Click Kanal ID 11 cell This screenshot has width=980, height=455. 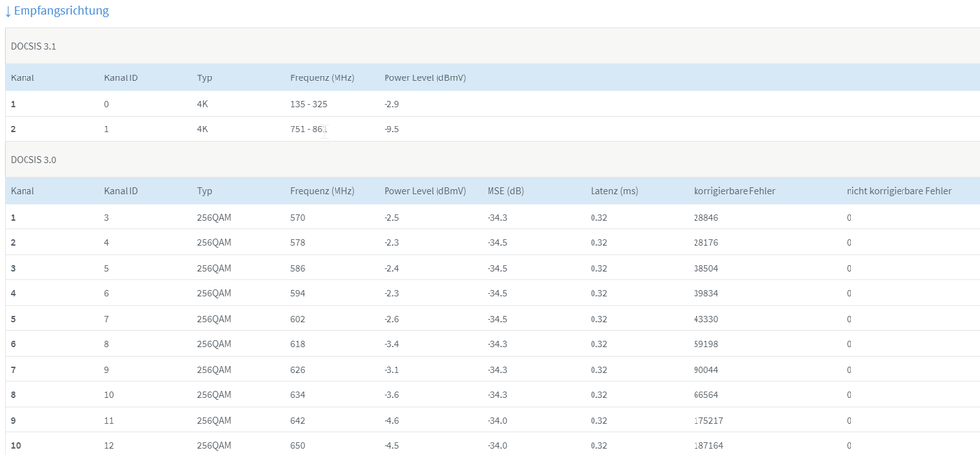click(x=108, y=421)
